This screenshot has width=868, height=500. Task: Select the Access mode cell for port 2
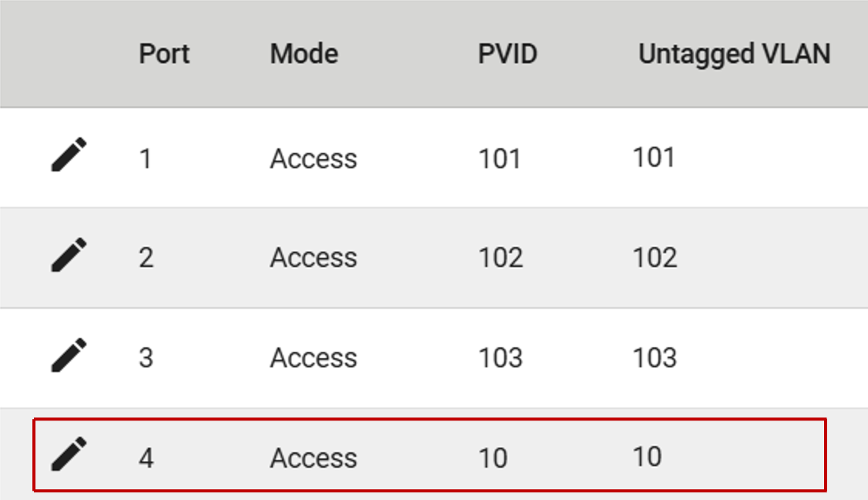tap(313, 258)
